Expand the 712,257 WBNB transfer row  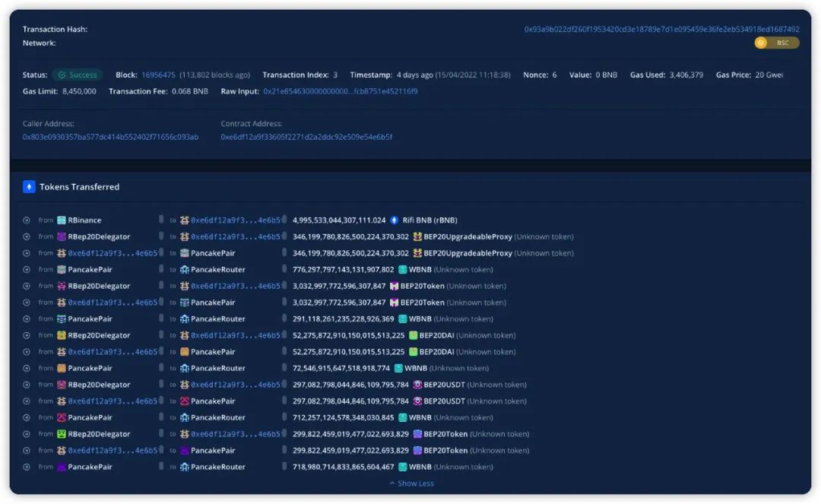click(26, 417)
